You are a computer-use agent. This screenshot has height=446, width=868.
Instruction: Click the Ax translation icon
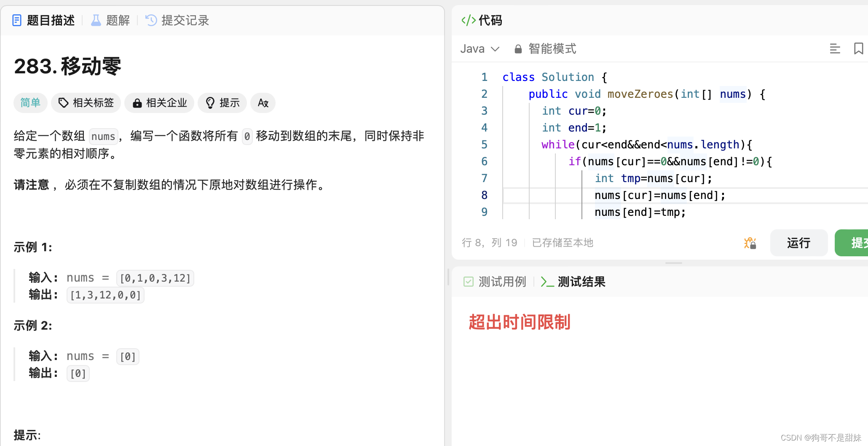tap(263, 102)
